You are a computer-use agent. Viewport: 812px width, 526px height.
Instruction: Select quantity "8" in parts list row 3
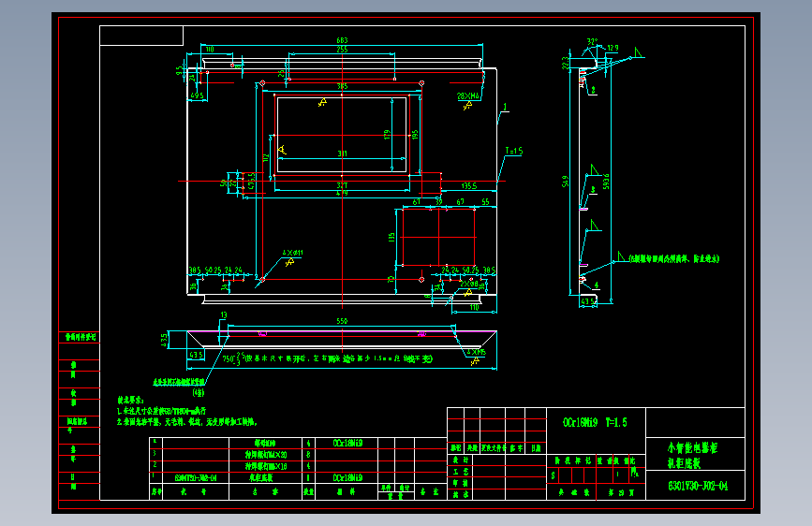click(308, 455)
